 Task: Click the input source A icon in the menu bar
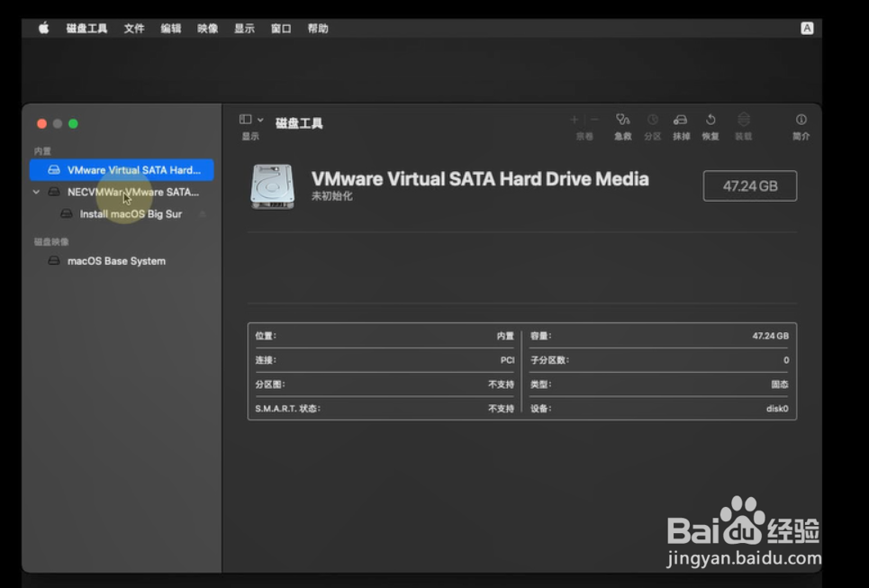[x=807, y=28]
